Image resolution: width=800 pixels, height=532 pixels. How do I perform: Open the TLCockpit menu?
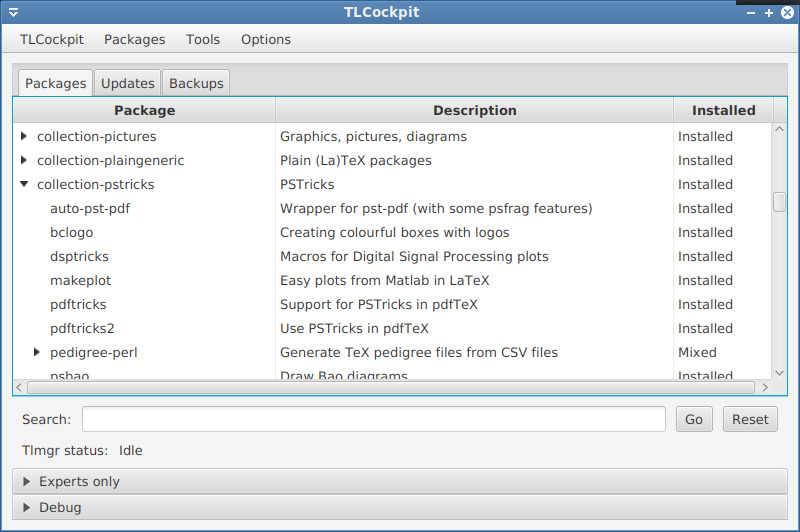pyautogui.click(x=52, y=39)
